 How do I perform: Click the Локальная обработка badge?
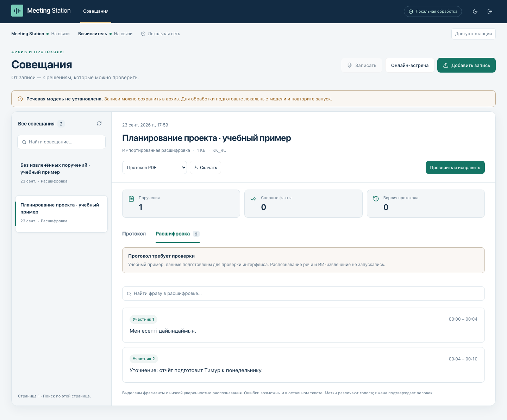coord(433,11)
